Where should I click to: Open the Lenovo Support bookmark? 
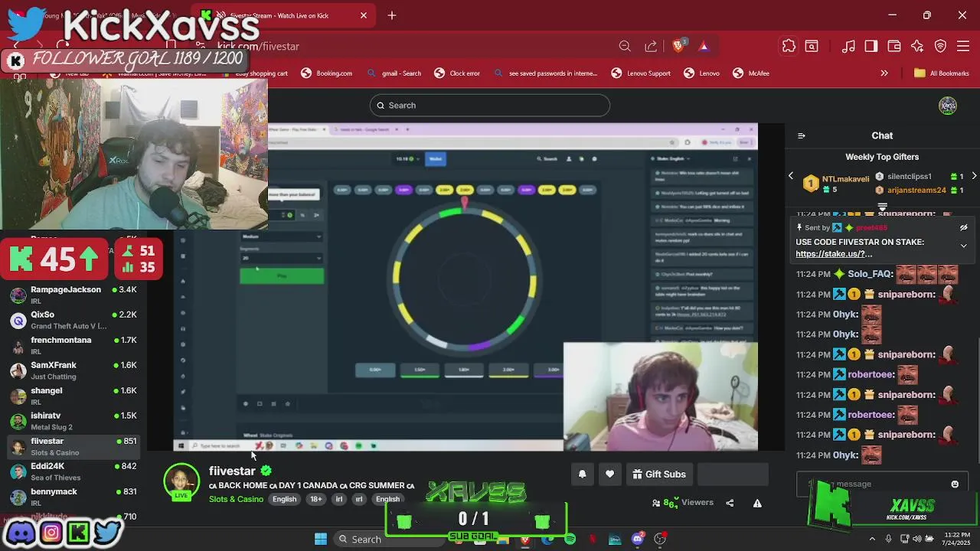(641, 73)
